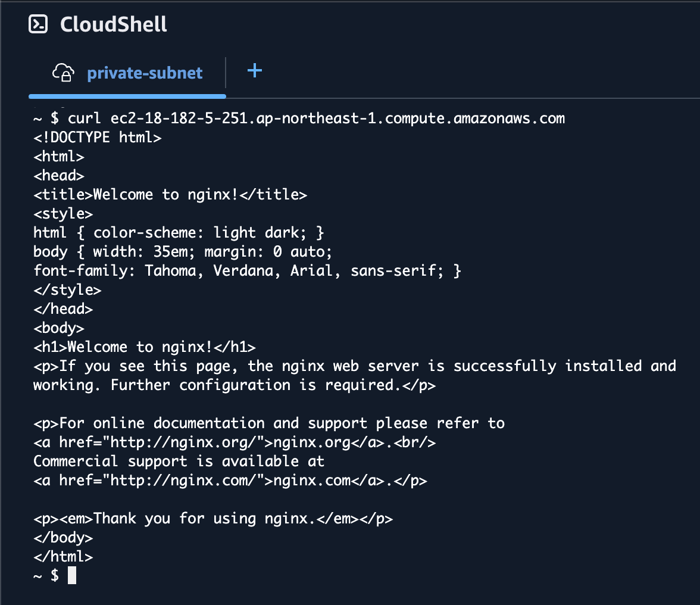Click the tab separator line after private-subnet
700x605 pixels.
pos(225,72)
